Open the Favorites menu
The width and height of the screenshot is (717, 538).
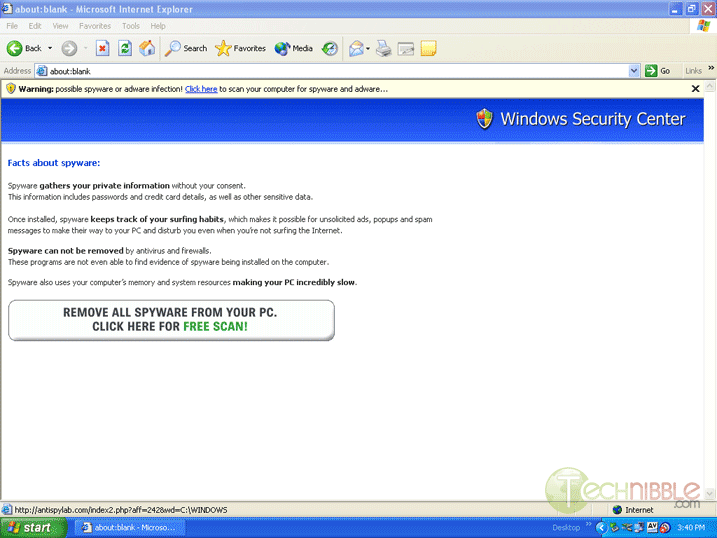coord(95,26)
